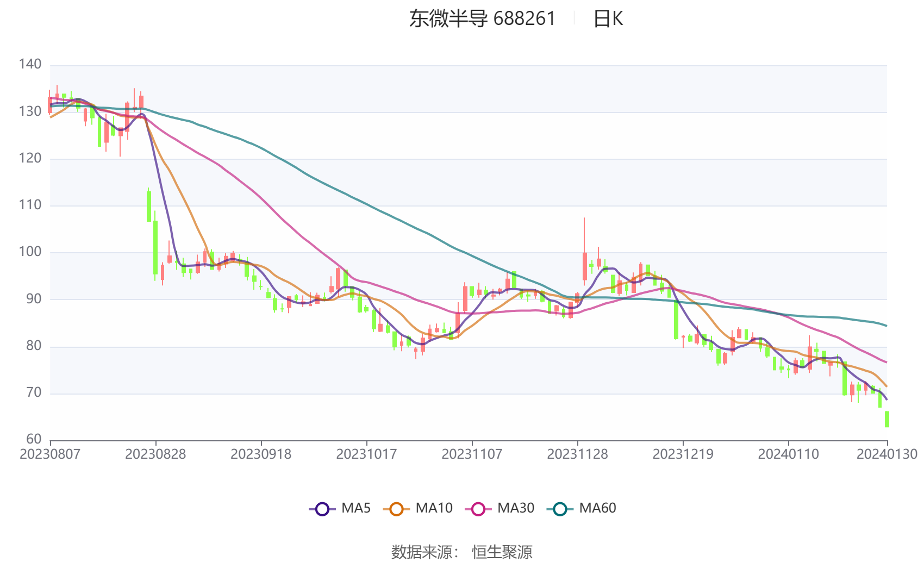Click the last green candlestick near 20240130
Viewport: 924px width, 562px height.
click(887, 419)
